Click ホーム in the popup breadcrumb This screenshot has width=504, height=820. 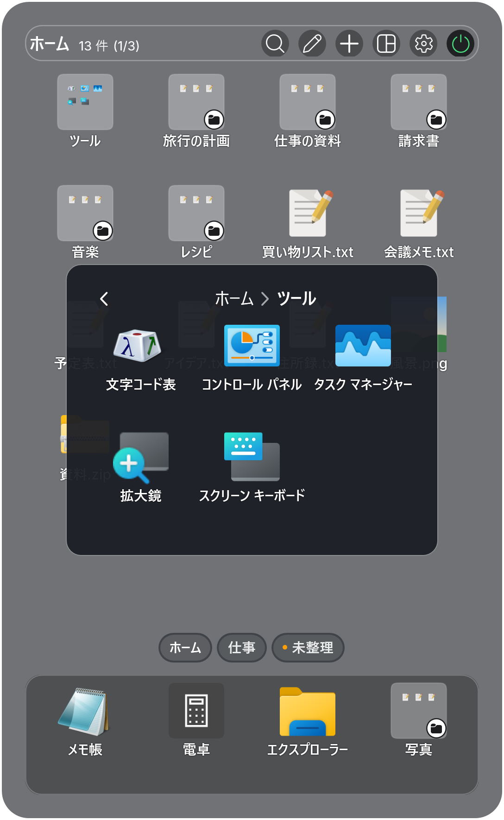[x=234, y=299]
